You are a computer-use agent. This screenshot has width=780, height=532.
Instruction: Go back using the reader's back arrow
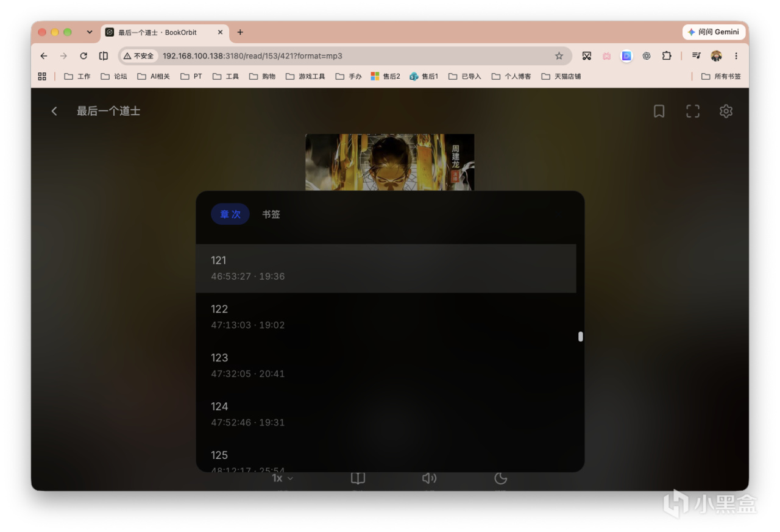pos(54,111)
